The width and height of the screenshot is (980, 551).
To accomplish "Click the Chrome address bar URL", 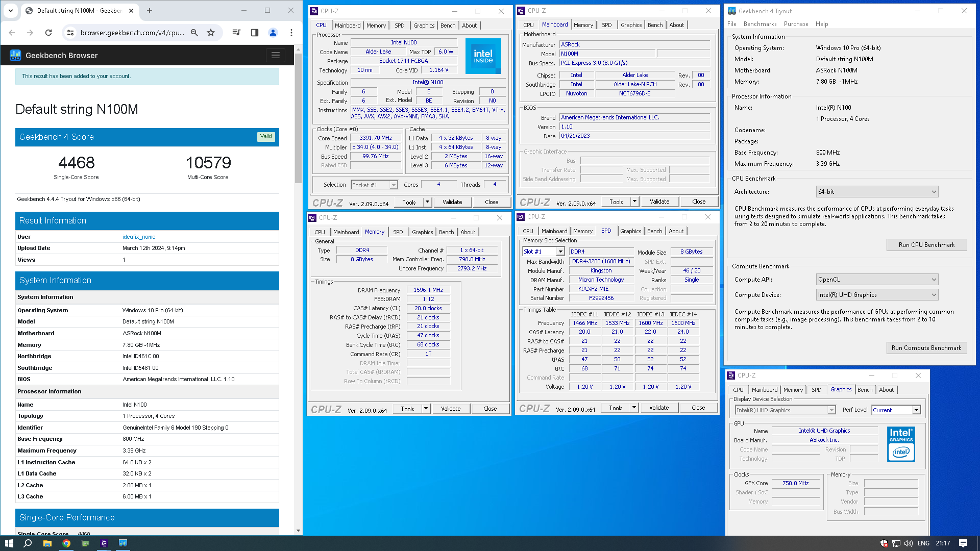I will pyautogui.click(x=132, y=33).
